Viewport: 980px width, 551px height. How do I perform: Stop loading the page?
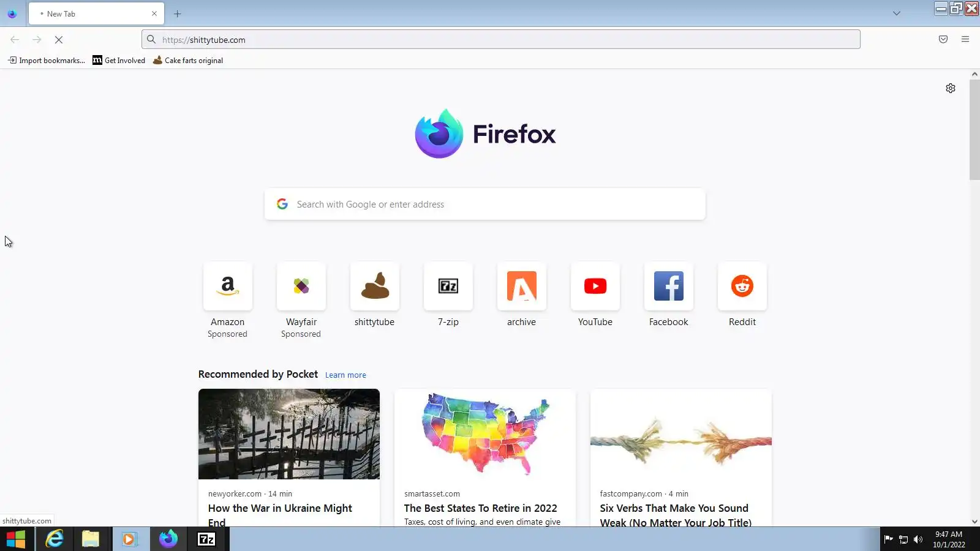59,40
